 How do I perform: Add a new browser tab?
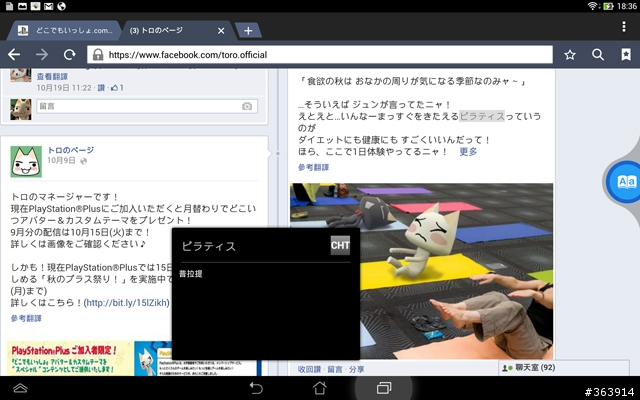tap(248, 31)
